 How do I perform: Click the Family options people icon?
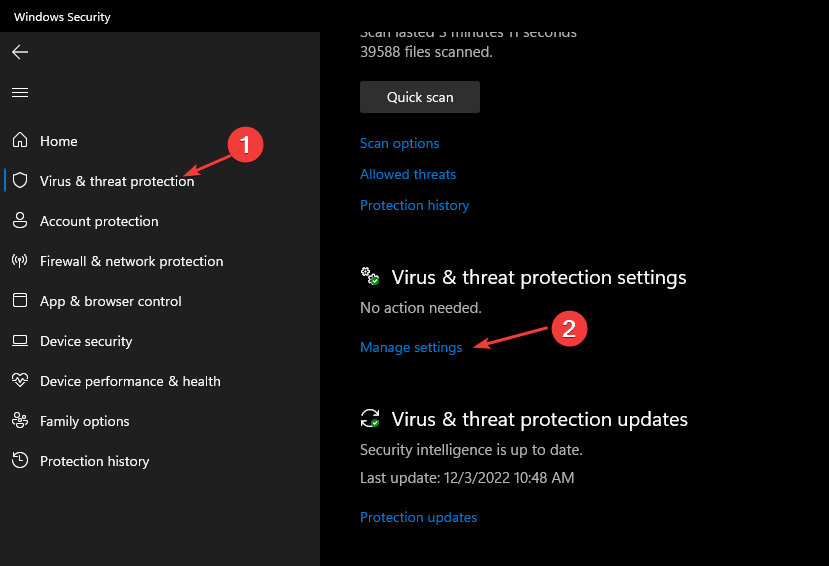(x=20, y=421)
